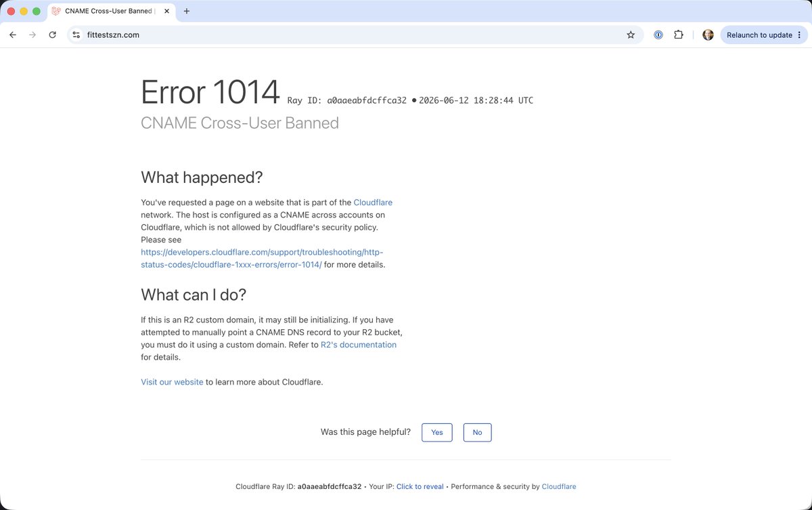Open the 1Password extension icon
The width and height of the screenshot is (812, 510).
(658, 35)
